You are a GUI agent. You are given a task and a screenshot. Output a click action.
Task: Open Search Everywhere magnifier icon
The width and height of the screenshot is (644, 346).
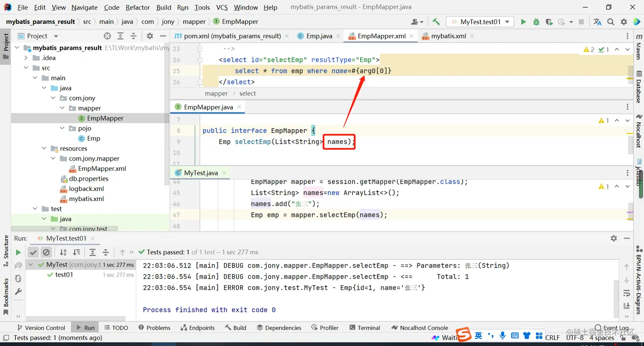[611, 22]
